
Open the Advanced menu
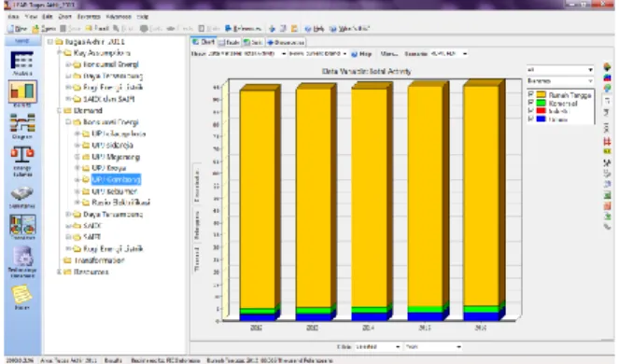[119, 17]
